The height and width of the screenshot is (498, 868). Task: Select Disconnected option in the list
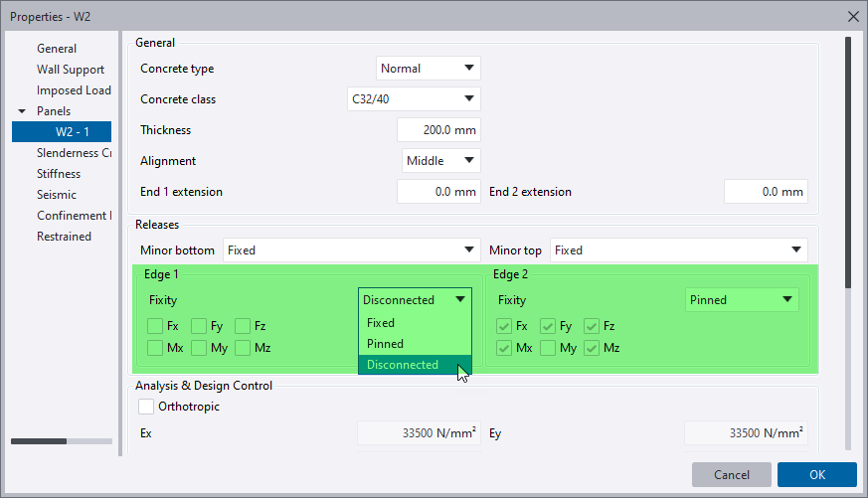point(403,365)
